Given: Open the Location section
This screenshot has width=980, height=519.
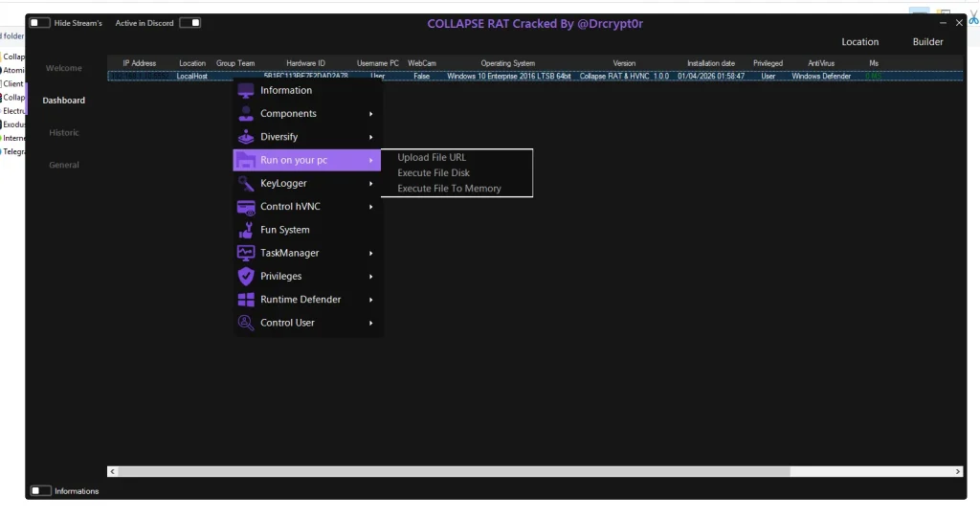Looking at the screenshot, I should [x=859, y=42].
